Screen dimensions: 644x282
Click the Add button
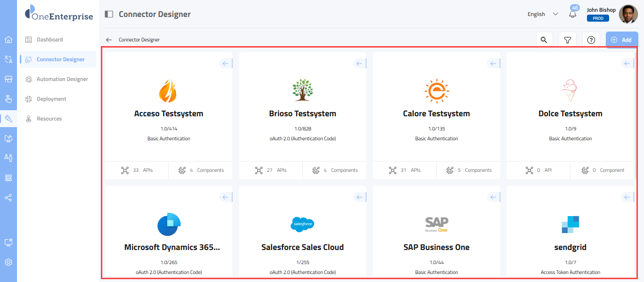(x=621, y=40)
